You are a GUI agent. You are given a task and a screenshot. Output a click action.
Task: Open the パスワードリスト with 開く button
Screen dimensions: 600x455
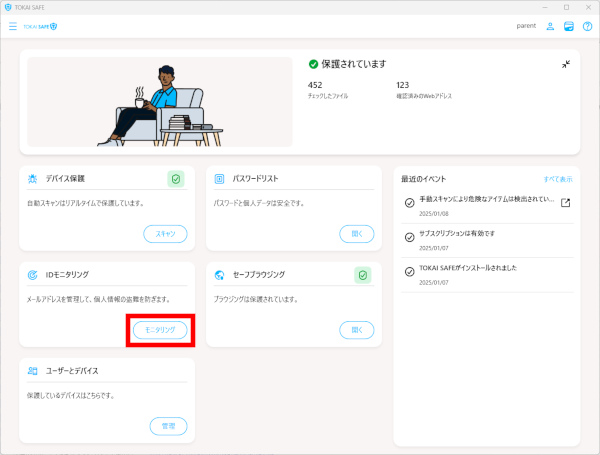click(x=357, y=234)
